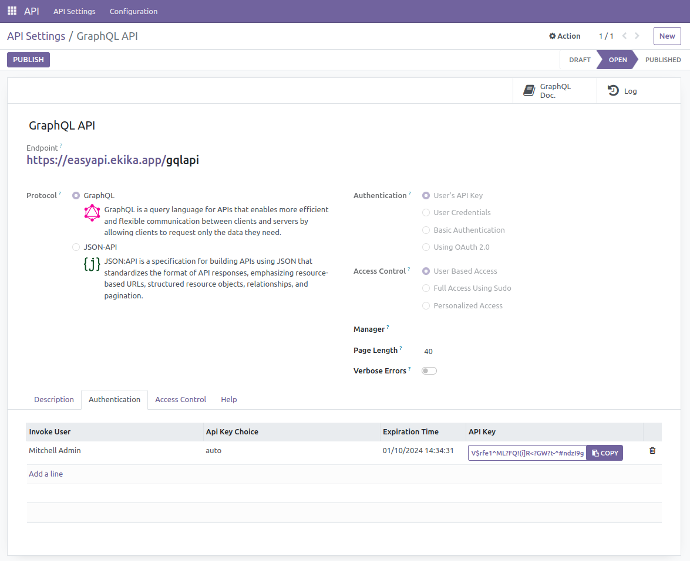The height and width of the screenshot is (561, 690).
Task: Open the Configuration menu
Action: pos(133,11)
